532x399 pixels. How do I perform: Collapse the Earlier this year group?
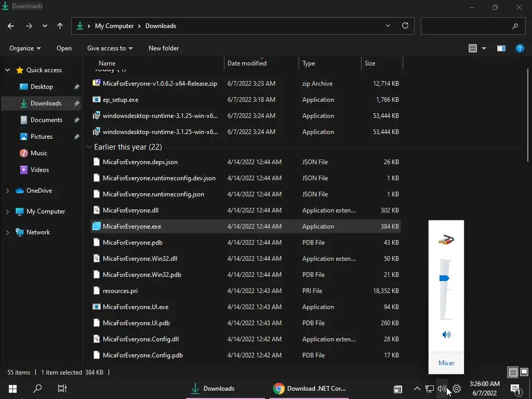[89, 147]
